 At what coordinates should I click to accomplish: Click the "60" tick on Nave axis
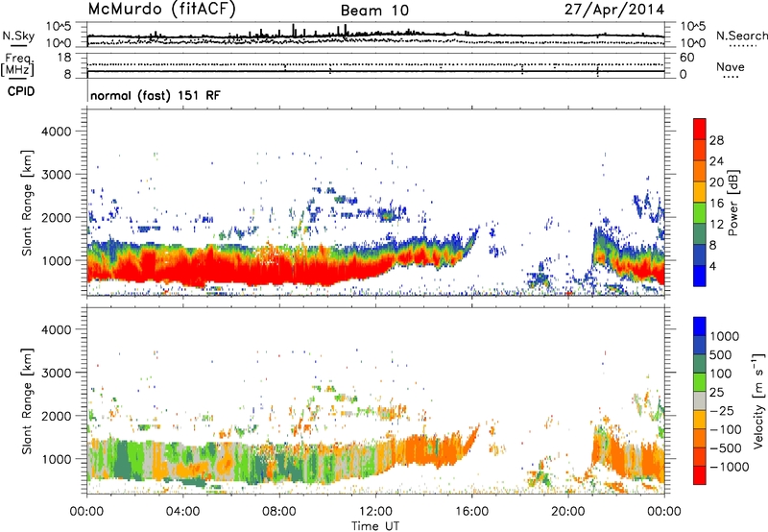coord(686,58)
